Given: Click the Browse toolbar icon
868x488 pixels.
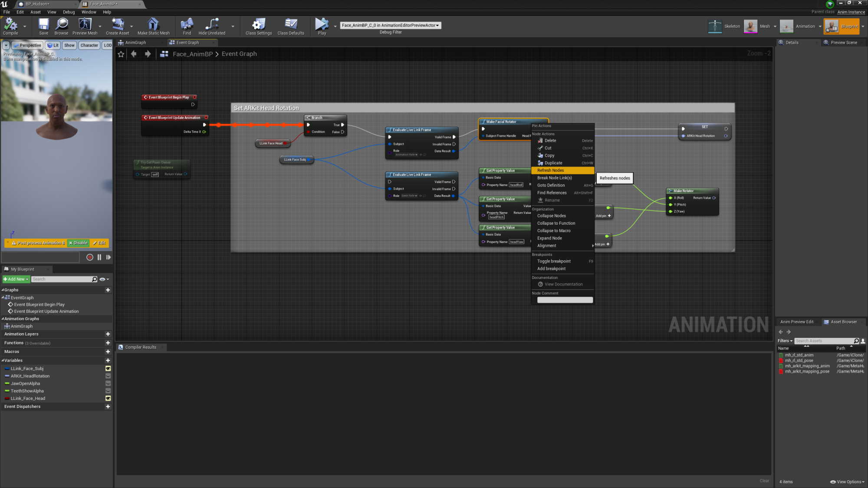Looking at the screenshot, I should pos(61,26).
